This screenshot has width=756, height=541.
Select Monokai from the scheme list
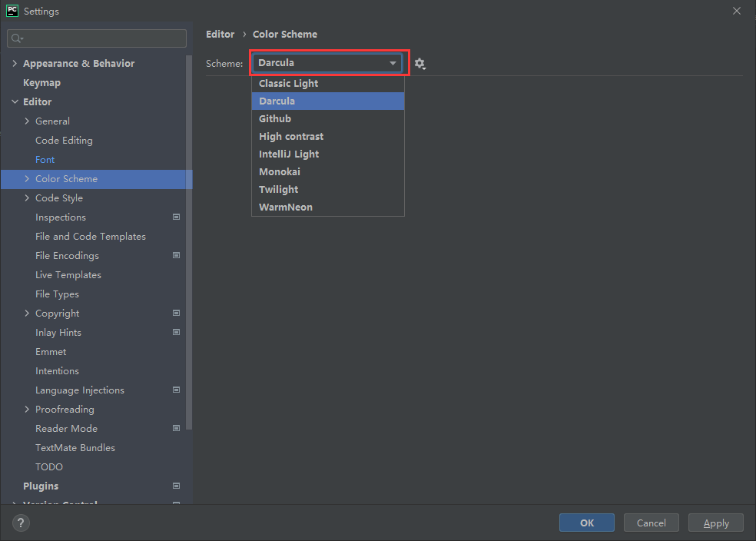pyautogui.click(x=280, y=172)
